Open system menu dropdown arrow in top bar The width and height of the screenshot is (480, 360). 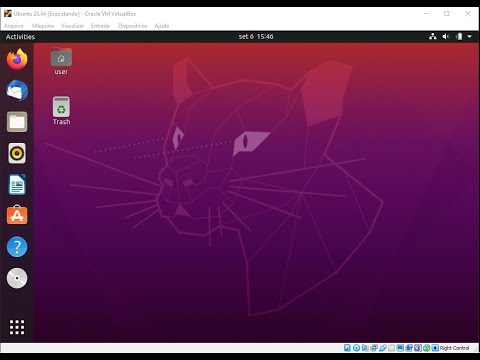click(469, 36)
